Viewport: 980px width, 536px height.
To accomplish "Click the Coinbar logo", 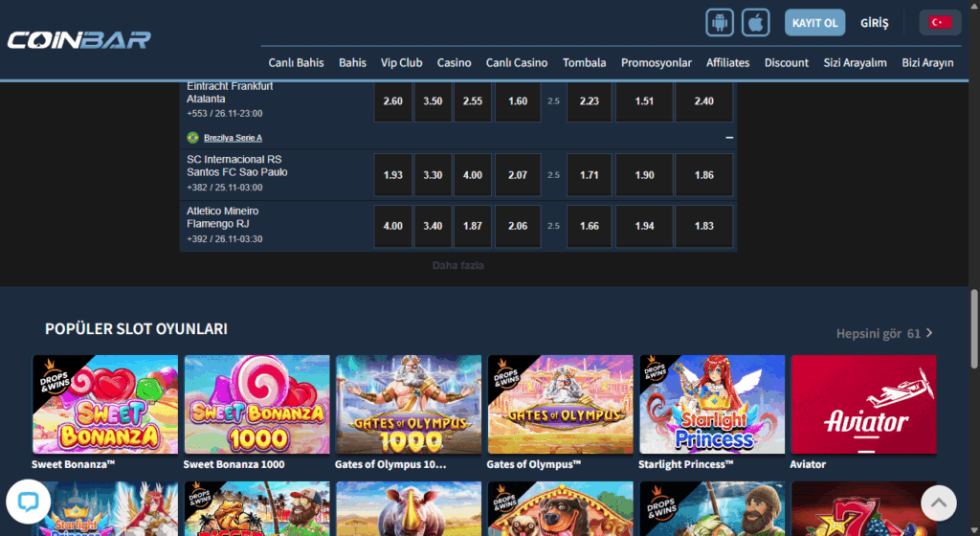I will [79, 40].
